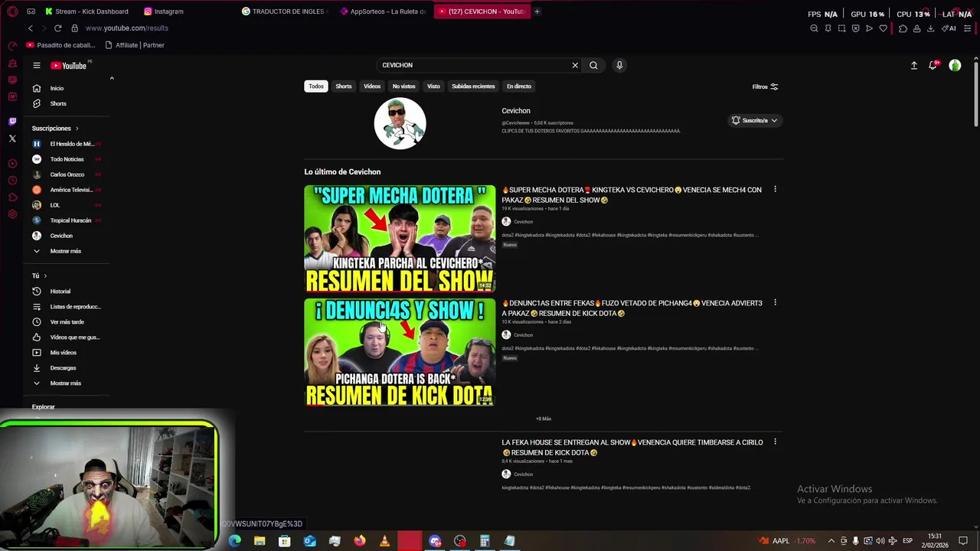Open the browser AI button
The image size is (980, 551).
click(x=949, y=28)
